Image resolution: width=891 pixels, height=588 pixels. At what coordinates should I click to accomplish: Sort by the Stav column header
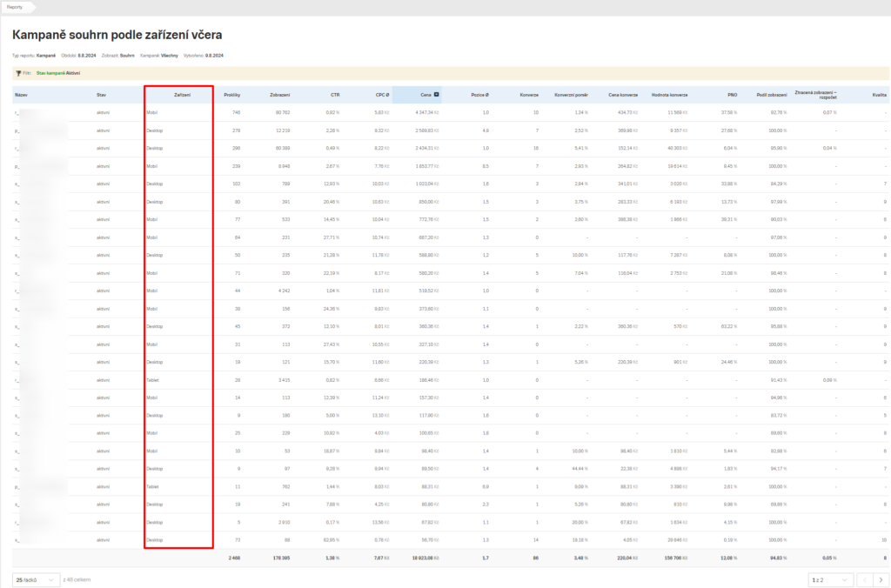(101, 95)
